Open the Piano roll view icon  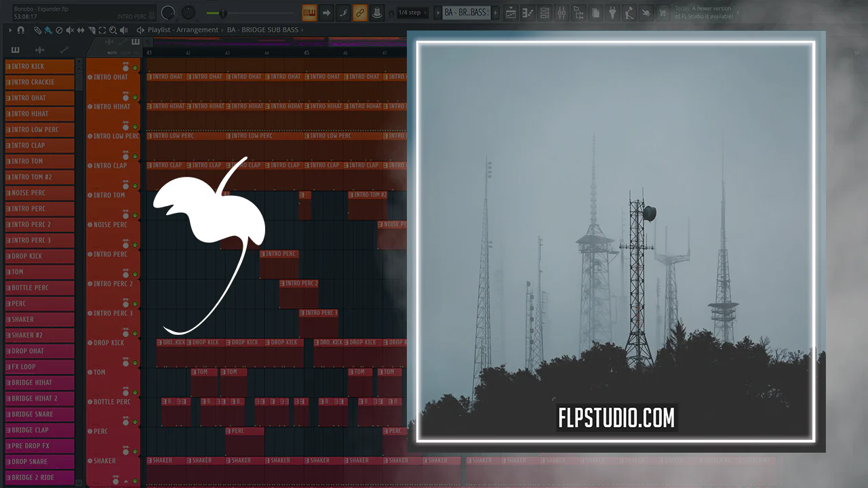528,12
